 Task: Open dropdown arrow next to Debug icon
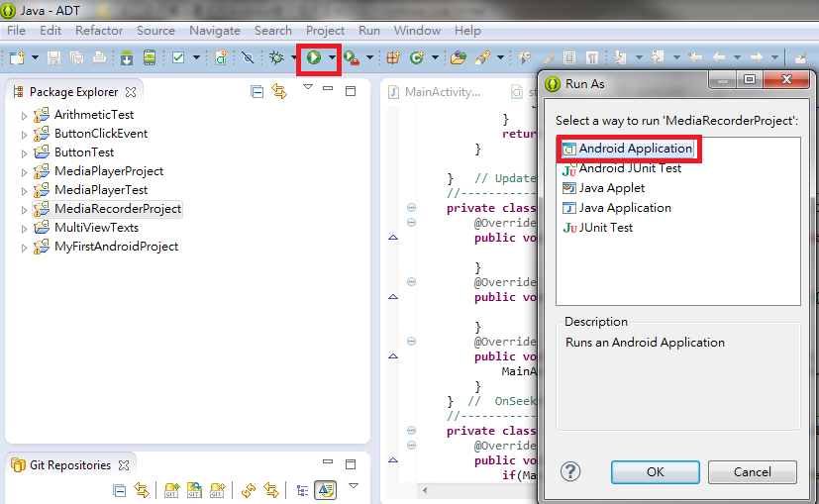(293, 57)
